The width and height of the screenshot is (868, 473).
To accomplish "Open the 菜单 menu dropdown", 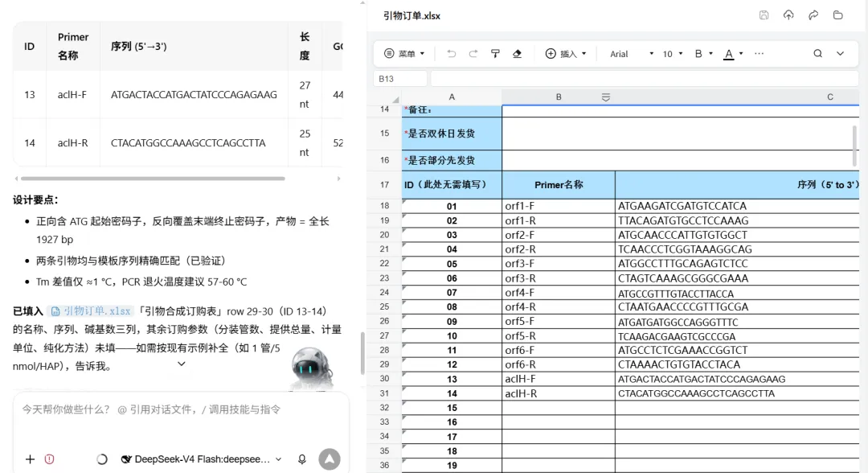I will pyautogui.click(x=404, y=54).
